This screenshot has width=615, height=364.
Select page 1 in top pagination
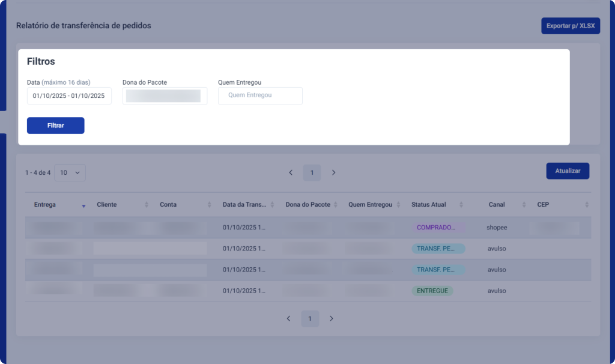tap(312, 173)
